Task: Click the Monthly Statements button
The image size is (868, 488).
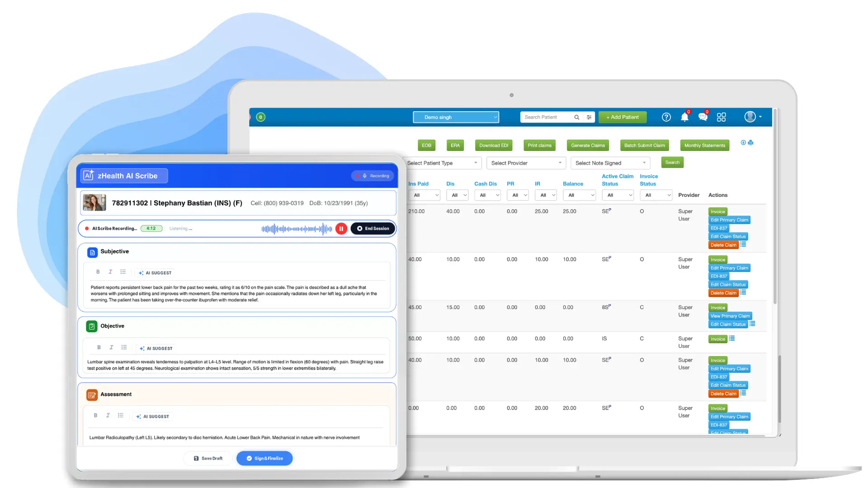Action: click(704, 145)
